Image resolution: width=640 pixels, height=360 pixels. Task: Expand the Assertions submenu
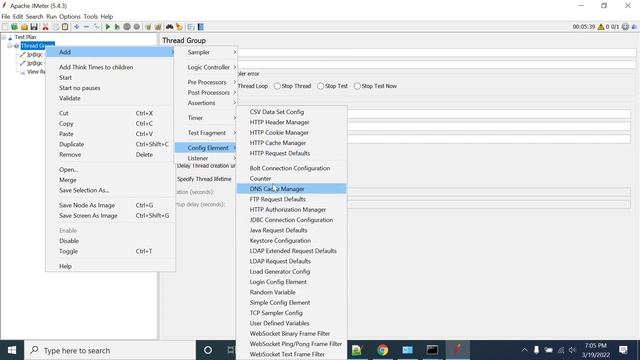[206, 103]
